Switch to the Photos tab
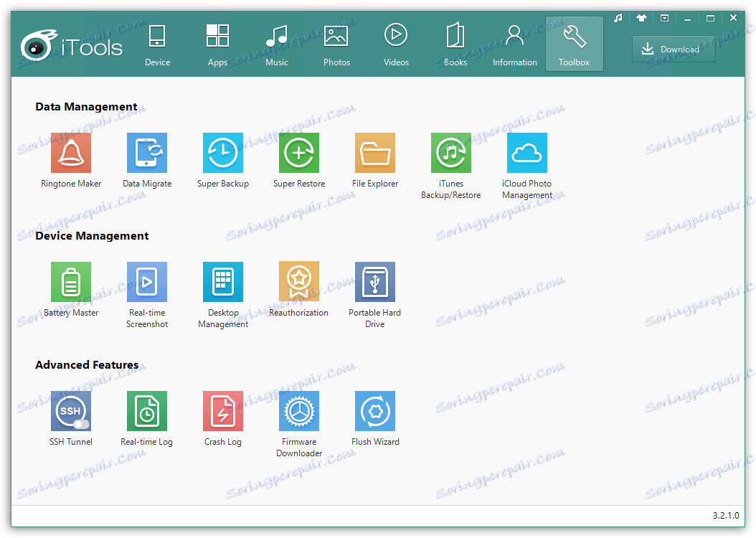The width and height of the screenshot is (756, 538). click(x=336, y=44)
